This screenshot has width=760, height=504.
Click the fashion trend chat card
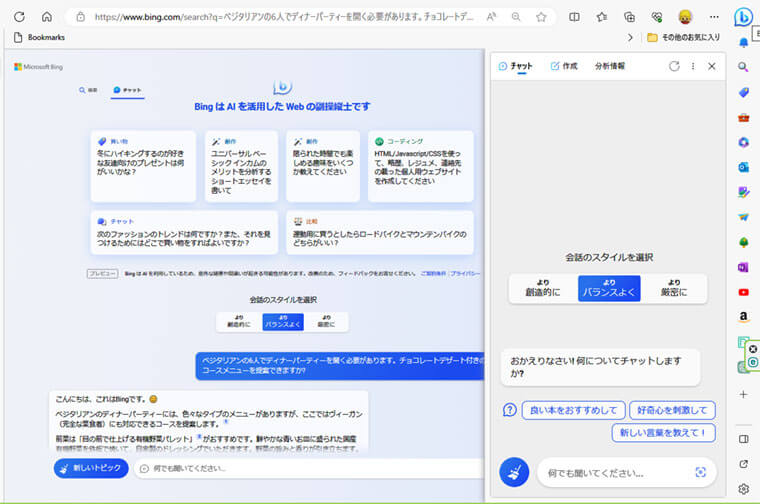(184, 233)
